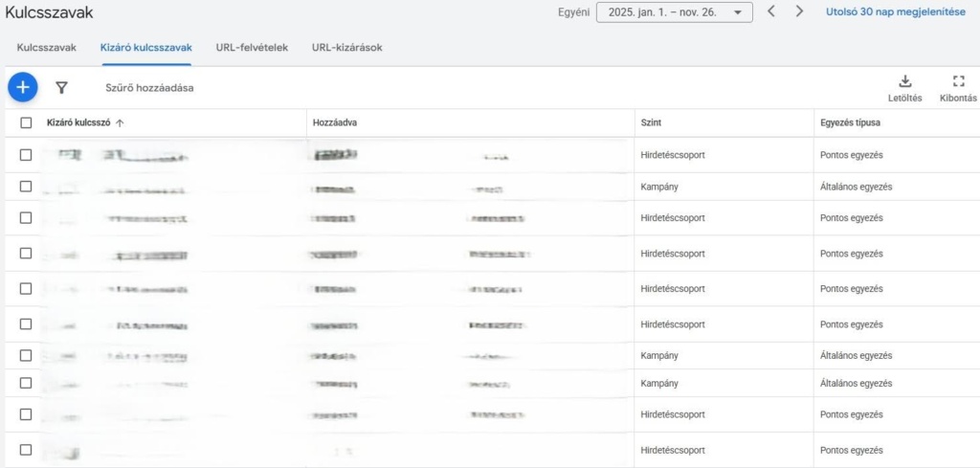
Task: Click the sort arrow beside Kizáró kulcsszó
Action: [120, 123]
